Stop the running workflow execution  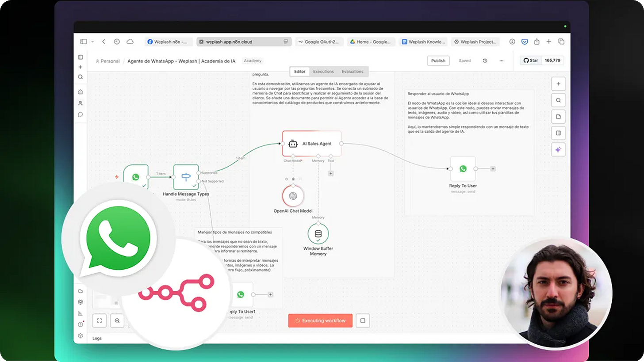coord(363,321)
